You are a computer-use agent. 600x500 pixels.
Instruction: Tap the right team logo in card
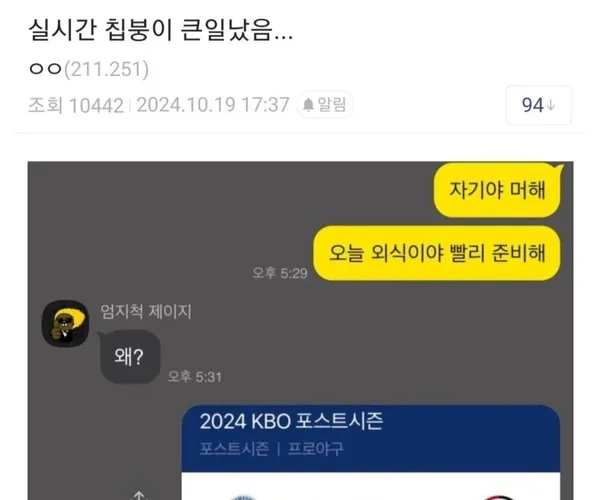point(498,498)
